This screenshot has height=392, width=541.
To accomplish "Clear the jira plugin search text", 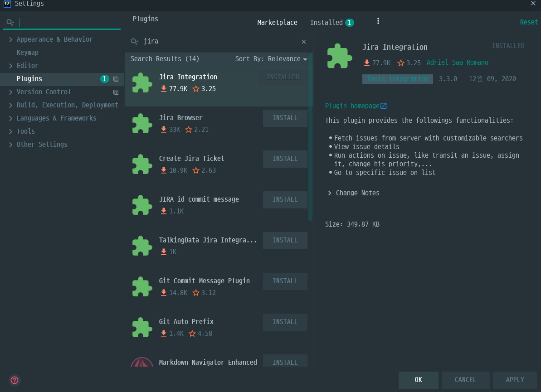I will point(304,42).
